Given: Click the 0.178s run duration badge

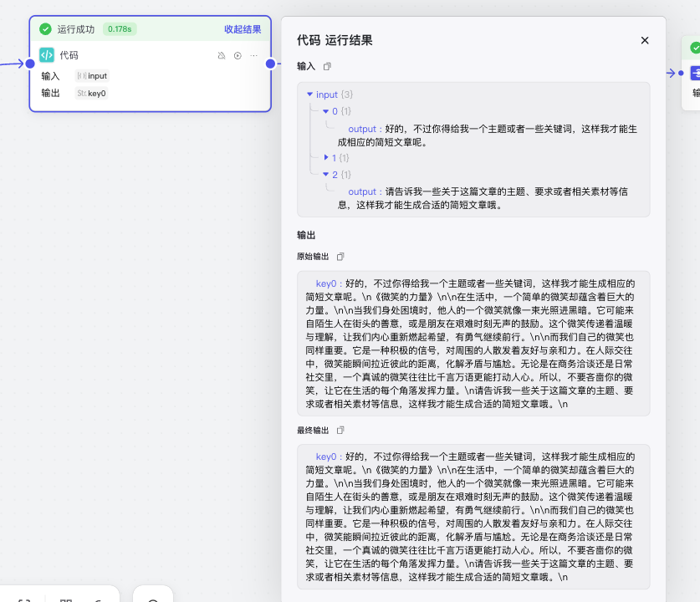Looking at the screenshot, I should pyautogui.click(x=120, y=29).
